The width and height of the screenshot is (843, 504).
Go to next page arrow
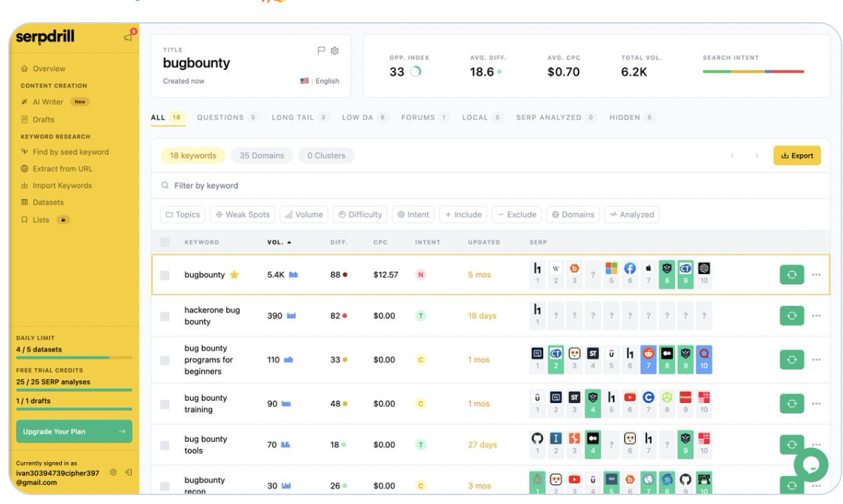757,155
